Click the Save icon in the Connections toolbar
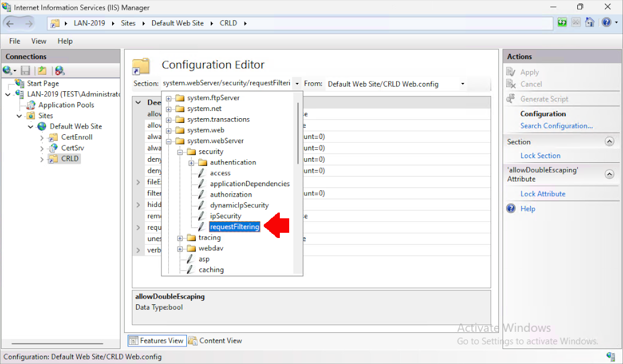The image size is (623, 364). click(25, 71)
